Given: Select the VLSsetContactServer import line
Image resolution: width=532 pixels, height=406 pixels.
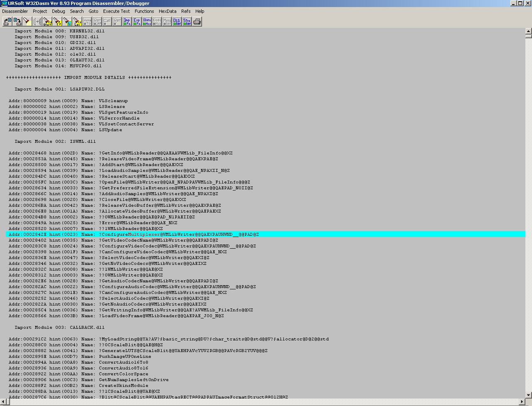Looking at the screenshot, I should [x=81, y=124].
